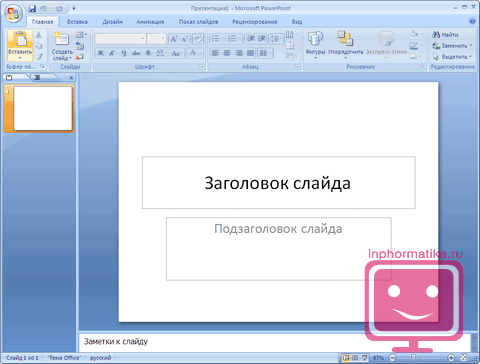Align text to the left

click(x=215, y=53)
